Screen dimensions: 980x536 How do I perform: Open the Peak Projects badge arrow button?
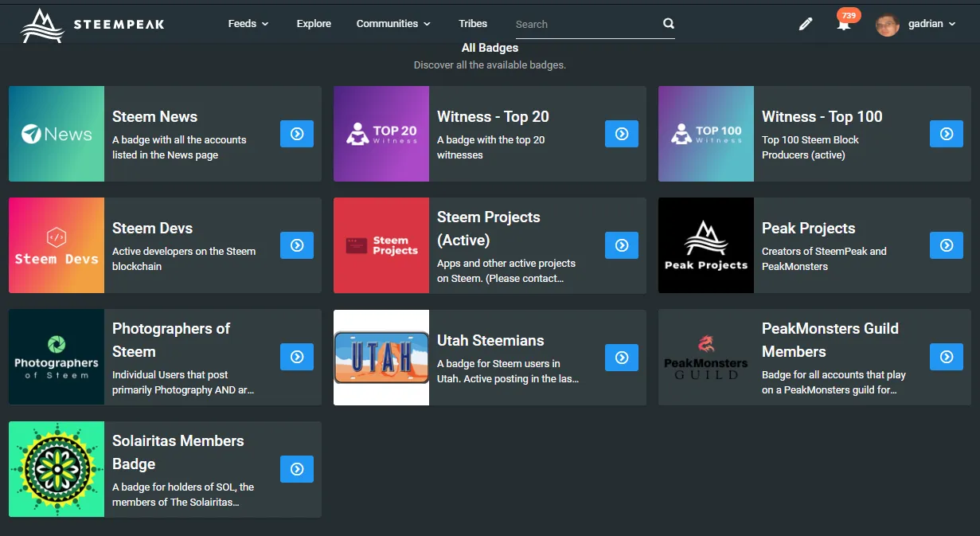coord(947,245)
